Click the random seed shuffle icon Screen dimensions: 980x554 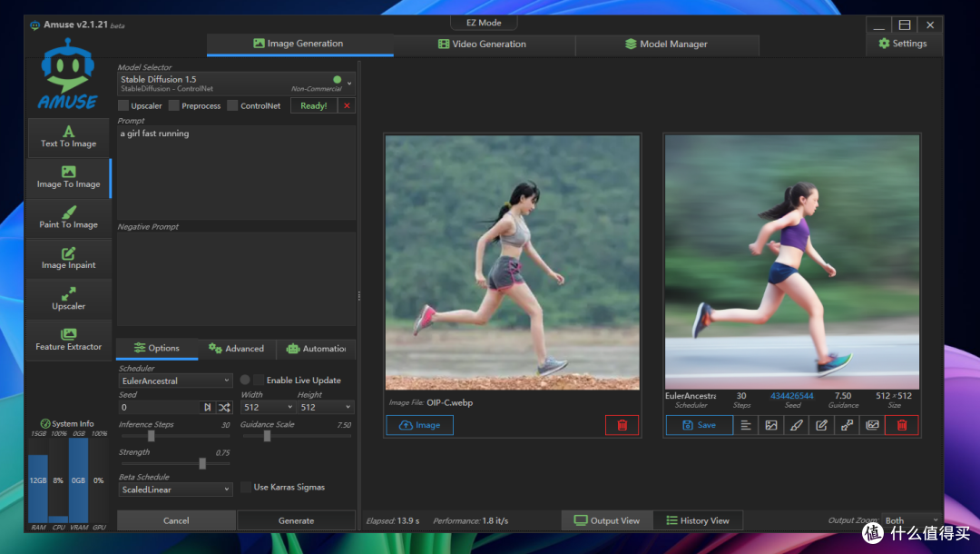tap(224, 407)
